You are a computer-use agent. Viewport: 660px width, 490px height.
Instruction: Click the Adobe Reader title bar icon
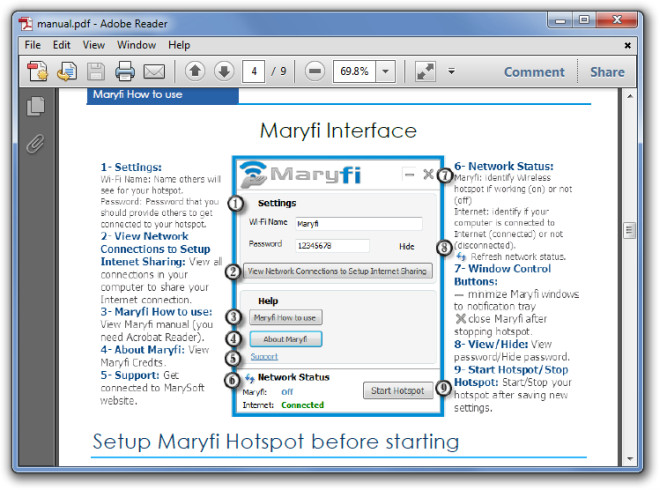point(26,24)
